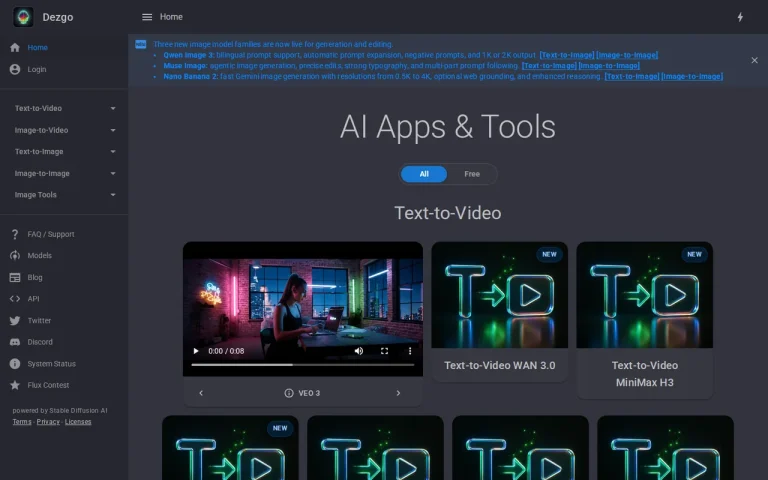Click the Twitter sidebar text
This screenshot has width=768, height=480.
point(39,320)
